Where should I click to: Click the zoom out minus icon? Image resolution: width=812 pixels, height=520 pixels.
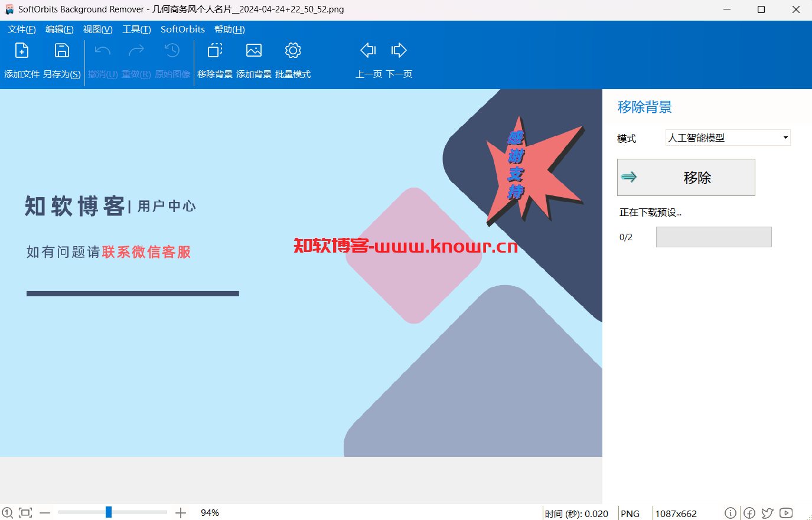(x=45, y=513)
